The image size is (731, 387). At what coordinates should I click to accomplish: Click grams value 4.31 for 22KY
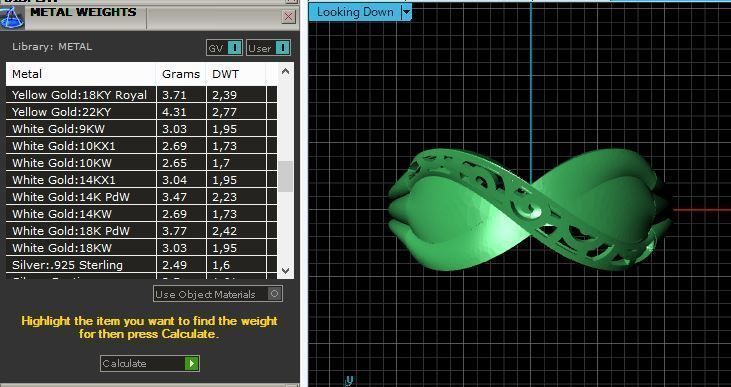pyautogui.click(x=174, y=112)
